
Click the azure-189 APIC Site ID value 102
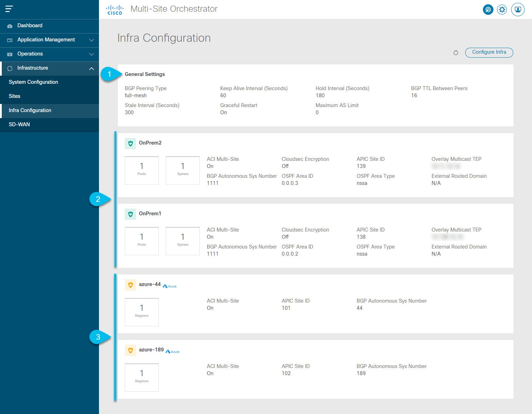coord(286,373)
